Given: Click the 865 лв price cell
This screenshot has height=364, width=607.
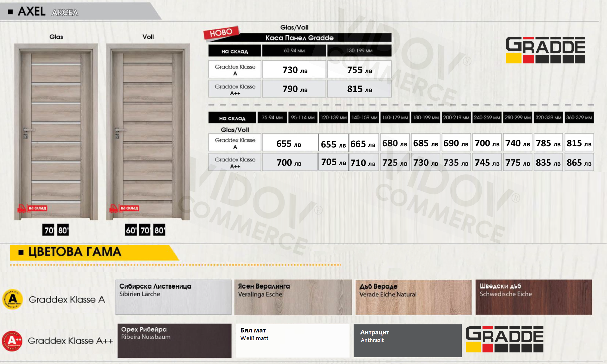Looking at the screenshot, I should [x=579, y=162].
